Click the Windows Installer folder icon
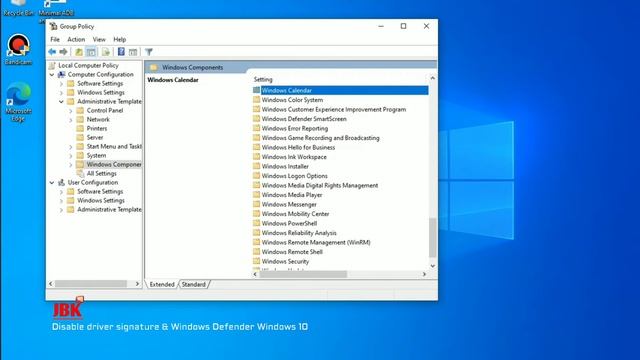 [256, 166]
